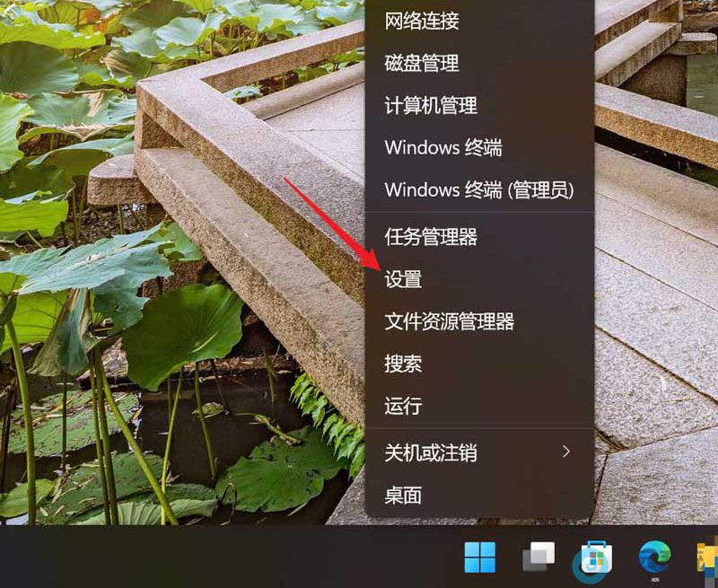
Task: Click the Windows Start button
Action: tap(480, 557)
